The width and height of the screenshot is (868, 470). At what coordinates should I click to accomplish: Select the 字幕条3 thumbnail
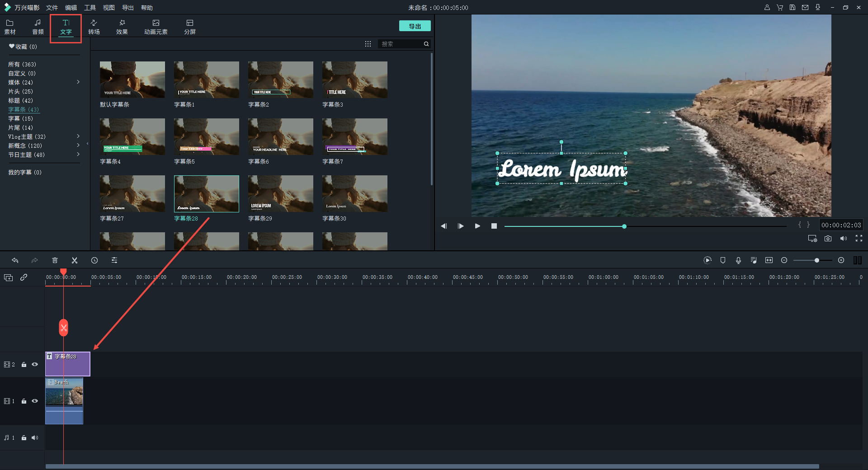pyautogui.click(x=355, y=80)
